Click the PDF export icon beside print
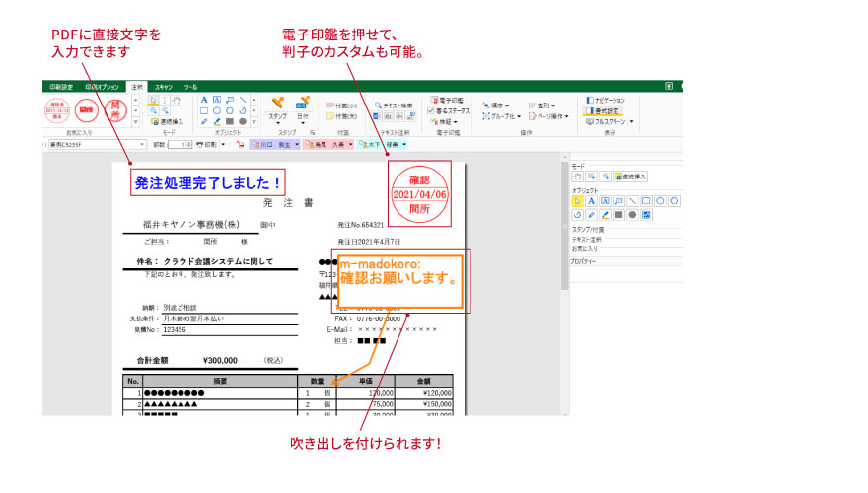 point(240,144)
